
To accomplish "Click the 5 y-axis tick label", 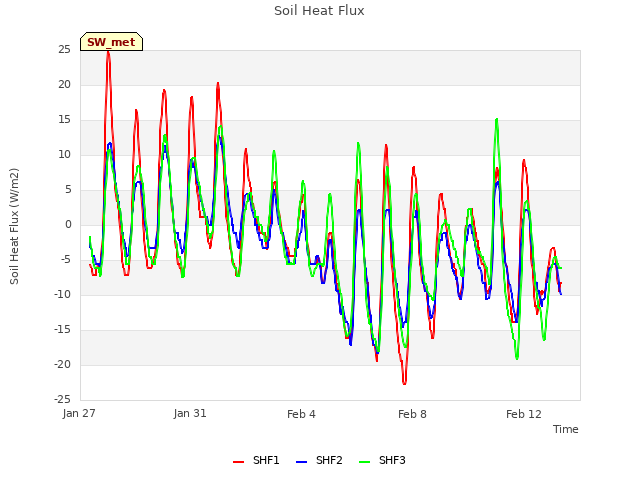I will pos(68,190).
